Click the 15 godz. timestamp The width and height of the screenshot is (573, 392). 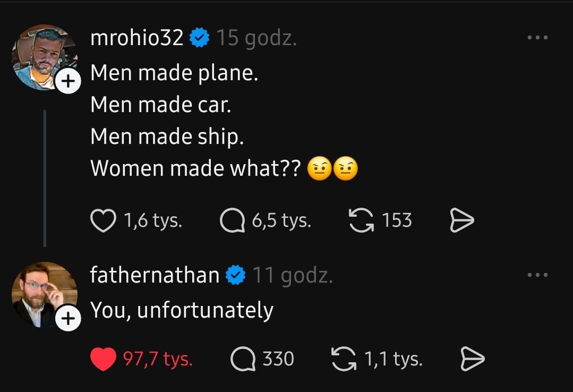pos(256,38)
